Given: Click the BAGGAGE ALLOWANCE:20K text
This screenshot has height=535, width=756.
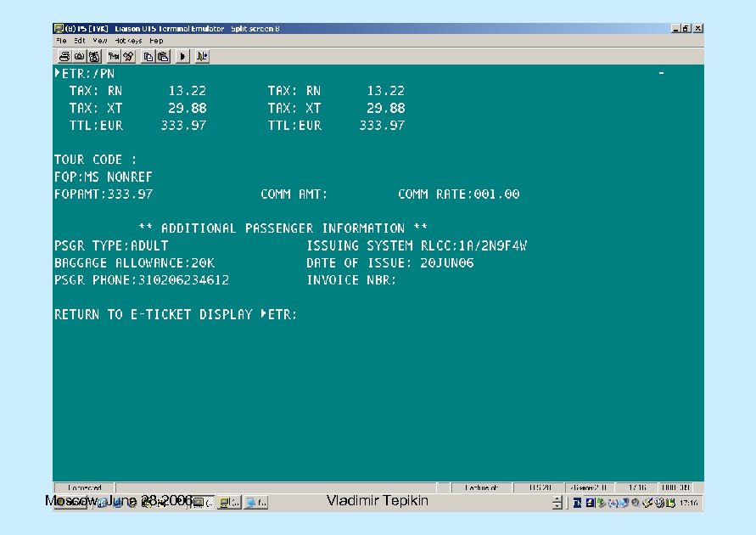Looking at the screenshot, I should 135,263.
